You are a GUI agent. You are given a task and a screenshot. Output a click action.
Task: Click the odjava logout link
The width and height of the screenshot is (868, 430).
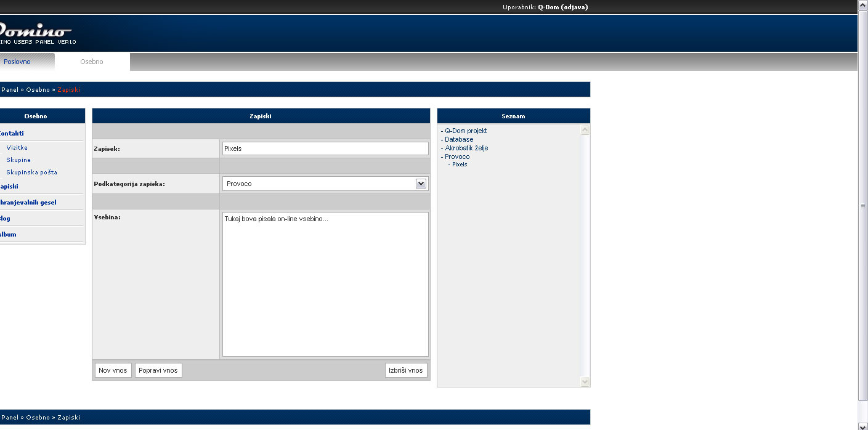click(574, 7)
